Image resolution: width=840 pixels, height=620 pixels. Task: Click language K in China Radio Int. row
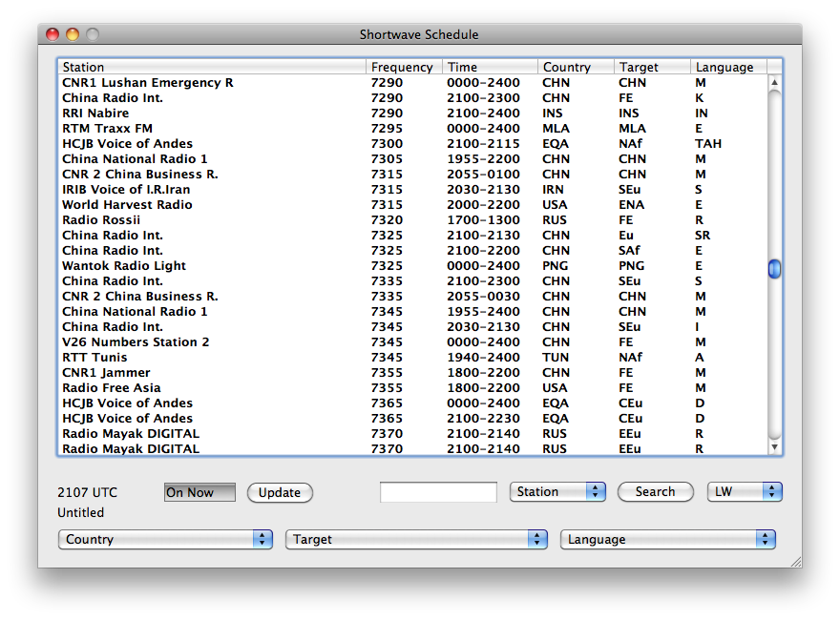(x=700, y=98)
